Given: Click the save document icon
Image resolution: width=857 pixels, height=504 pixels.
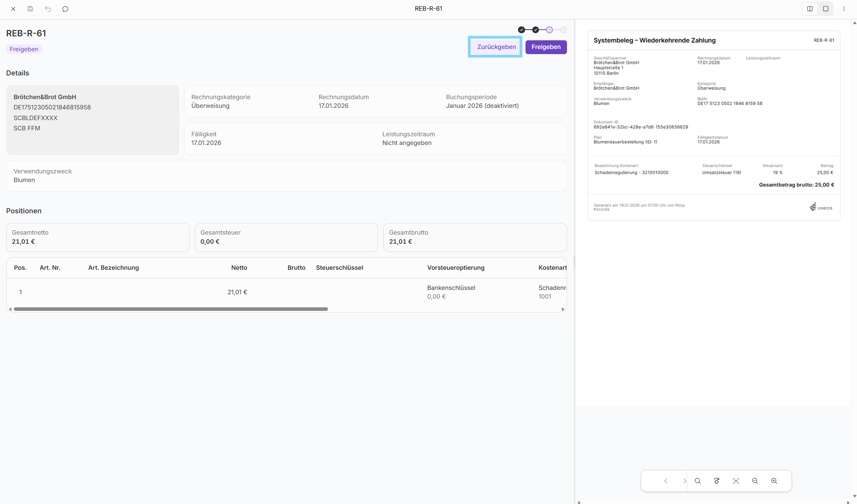Looking at the screenshot, I should click(x=30, y=9).
